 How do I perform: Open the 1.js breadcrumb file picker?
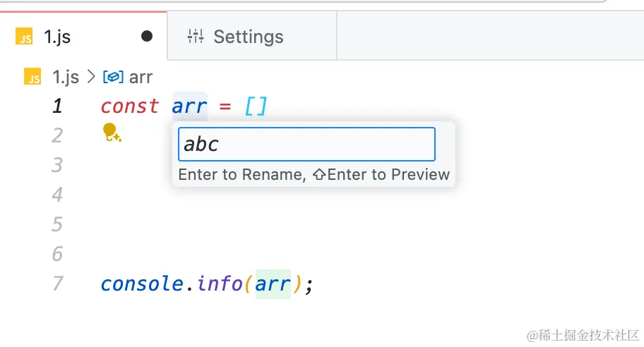pos(66,77)
